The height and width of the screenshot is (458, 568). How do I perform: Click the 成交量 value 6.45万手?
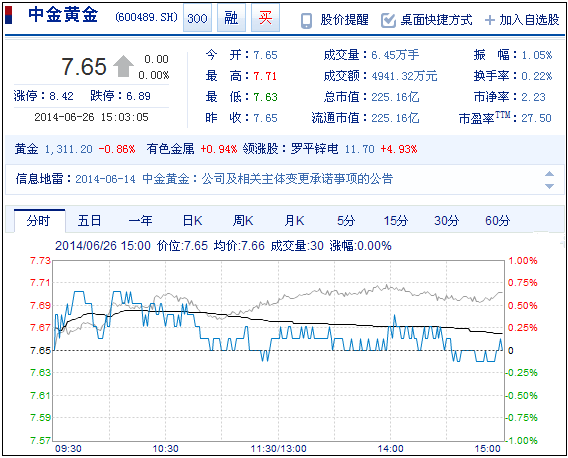[x=395, y=55]
